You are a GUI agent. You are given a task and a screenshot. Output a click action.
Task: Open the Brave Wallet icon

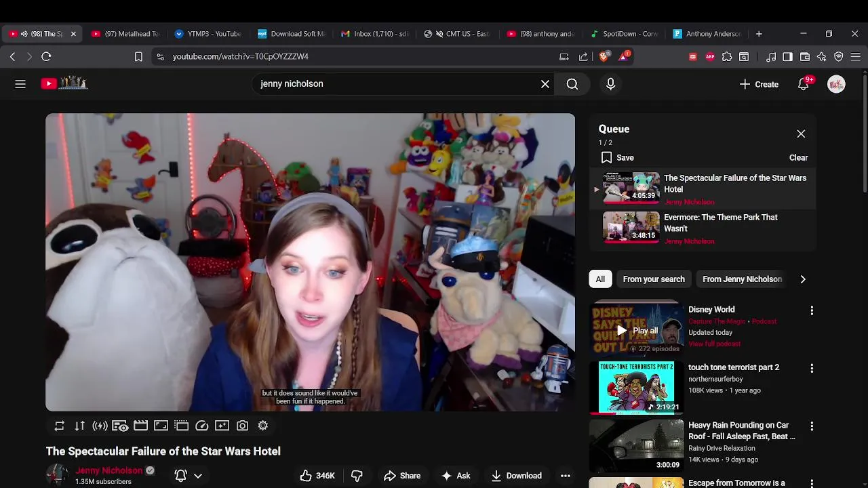pos(805,57)
